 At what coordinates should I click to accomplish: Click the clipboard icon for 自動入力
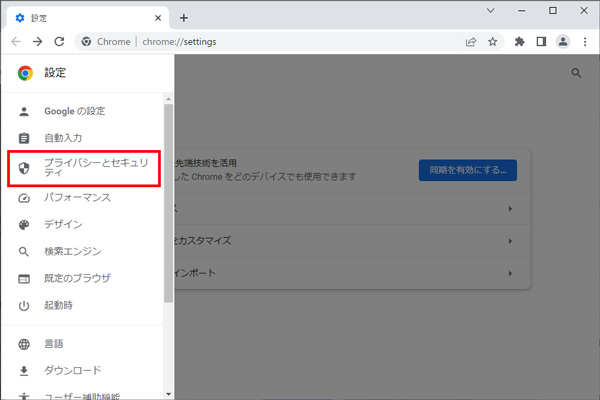click(x=24, y=138)
